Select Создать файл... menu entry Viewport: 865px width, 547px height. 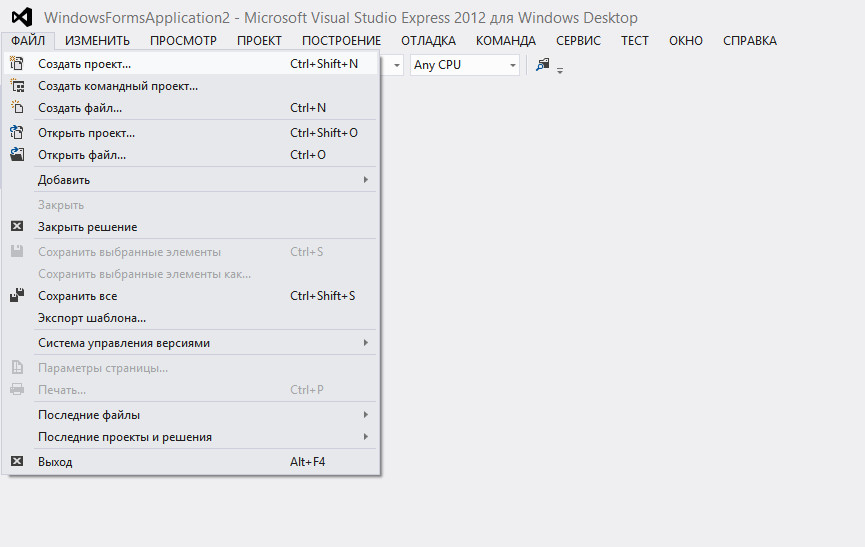pyautogui.click(x=191, y=108)
